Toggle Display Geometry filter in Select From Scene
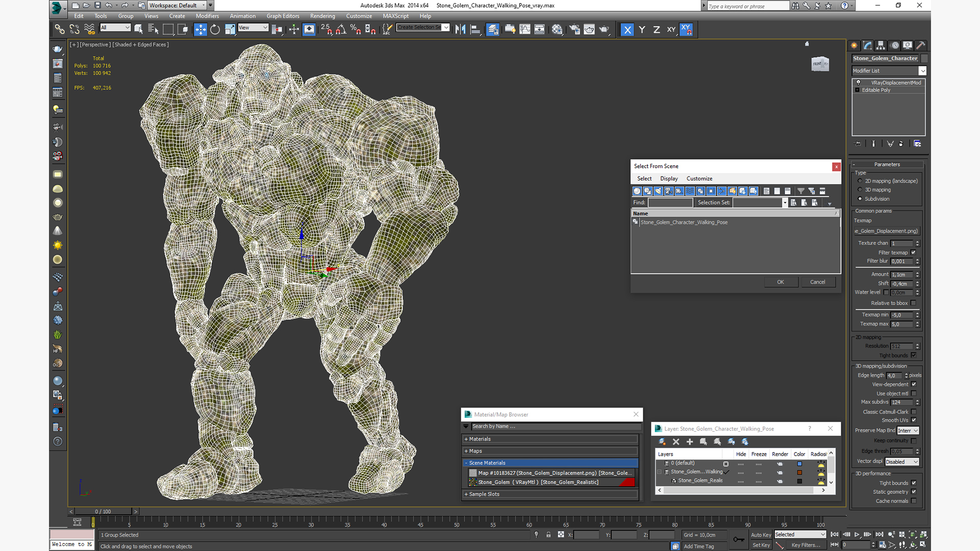The height and width of the screenshot is (551, 980). point(637,191)
